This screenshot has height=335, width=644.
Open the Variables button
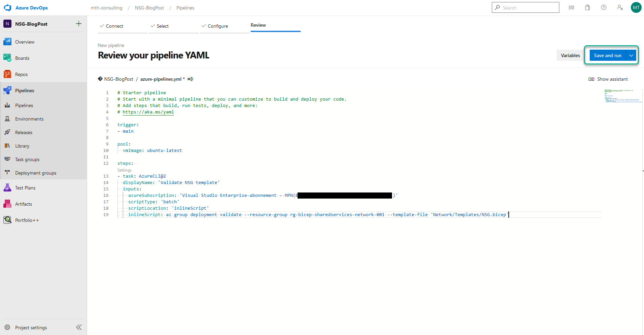click(570, 55)
